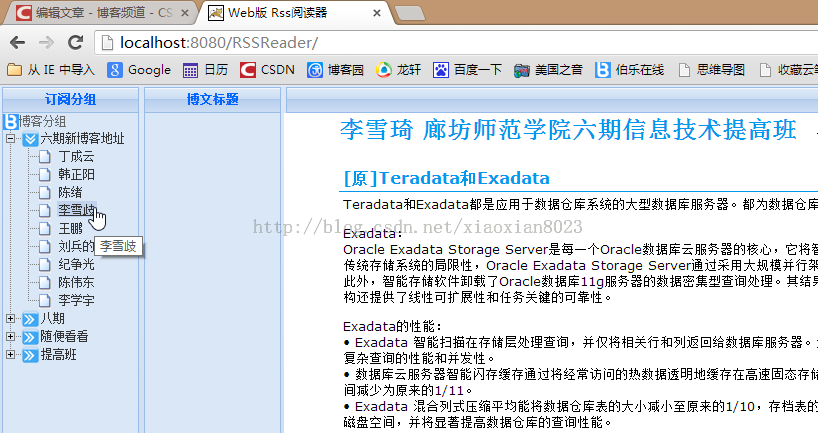Image resolution: width=818 pixels, height=433 pixels.
Task: Open the CSDN bookmark icon
Action: 247,70
